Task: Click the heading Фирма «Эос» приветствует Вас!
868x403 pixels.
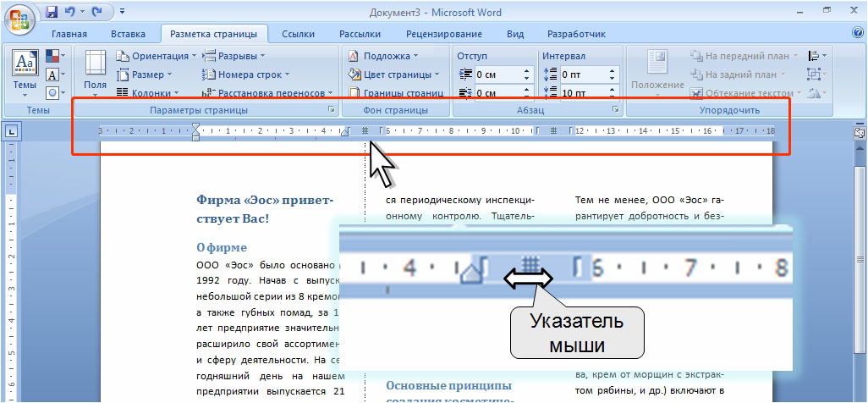Action: 265,209
